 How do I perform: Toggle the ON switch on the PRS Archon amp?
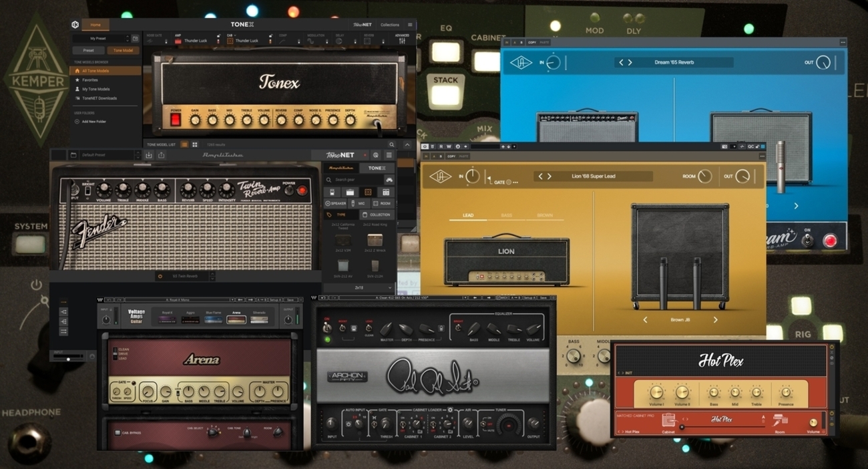327,327
